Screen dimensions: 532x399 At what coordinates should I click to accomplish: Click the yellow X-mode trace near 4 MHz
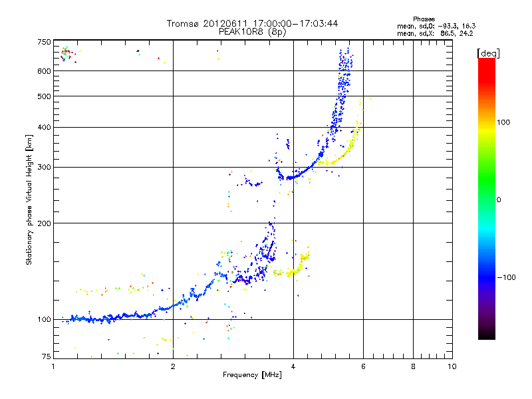click(x=293, y=271)
